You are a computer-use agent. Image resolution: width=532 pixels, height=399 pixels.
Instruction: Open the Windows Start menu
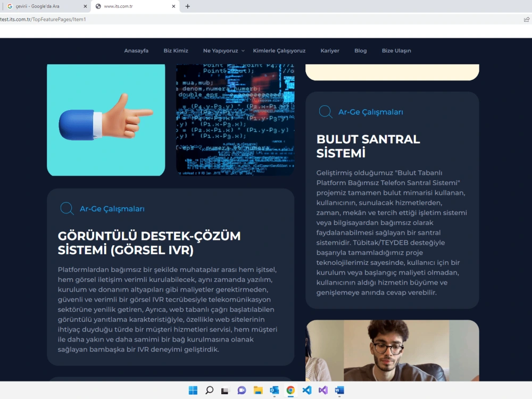[x=193, y=390]
